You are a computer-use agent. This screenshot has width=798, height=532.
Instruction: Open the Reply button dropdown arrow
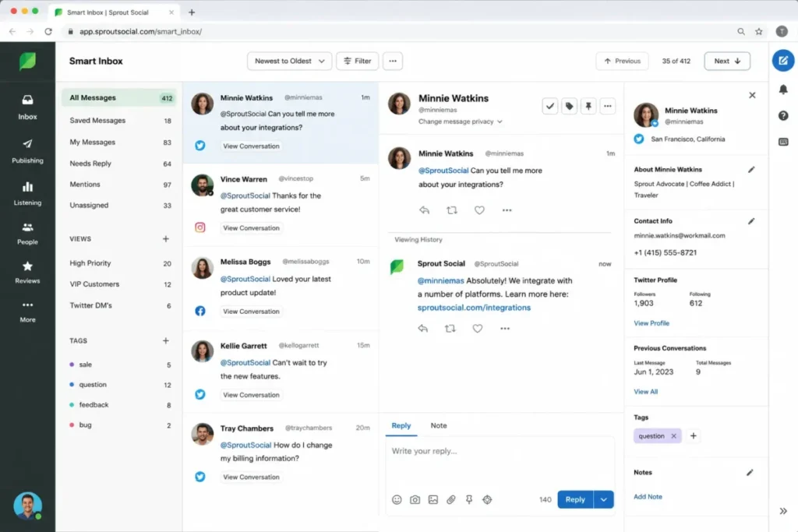[x=604, y=499]
